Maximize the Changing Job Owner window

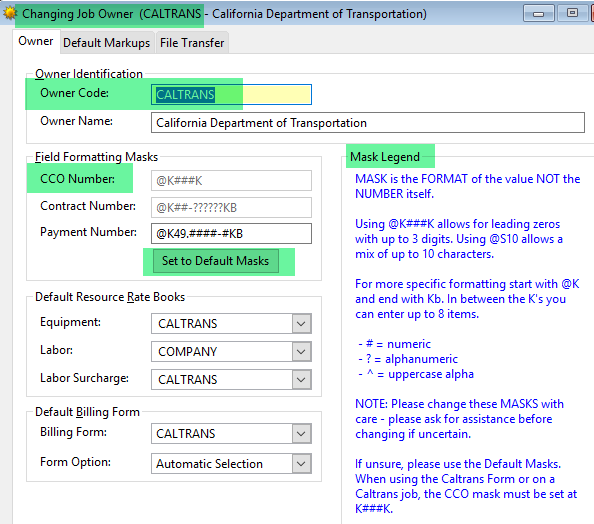(x=572, y=14)
